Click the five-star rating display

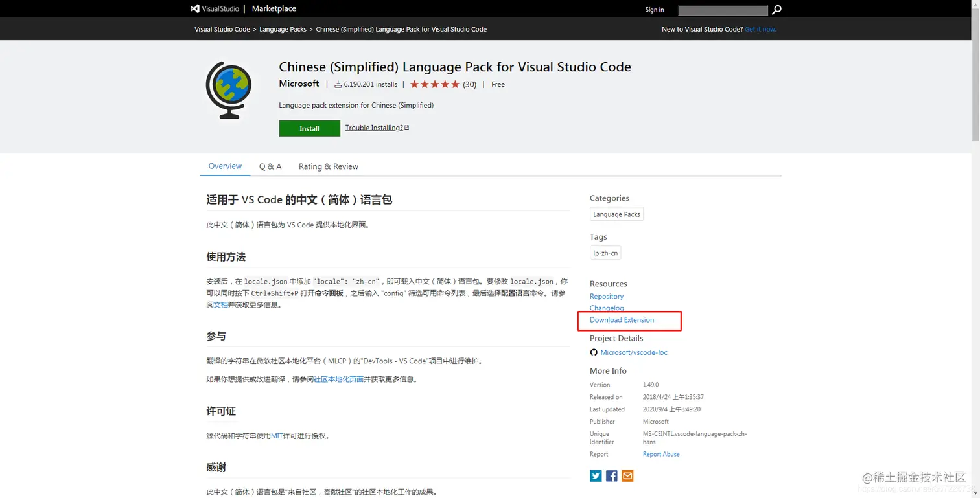pyautogui.click(x=435, y=84)
